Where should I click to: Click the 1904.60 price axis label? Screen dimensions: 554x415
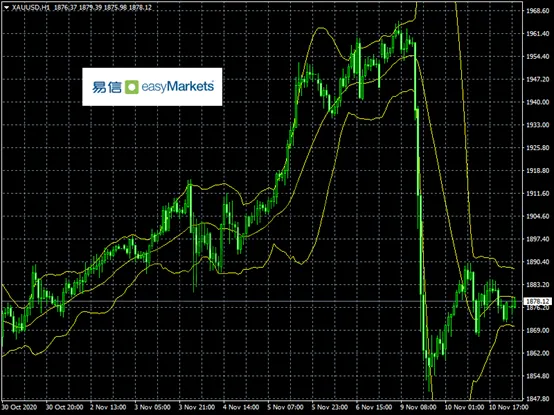click(x=538, y=216)
